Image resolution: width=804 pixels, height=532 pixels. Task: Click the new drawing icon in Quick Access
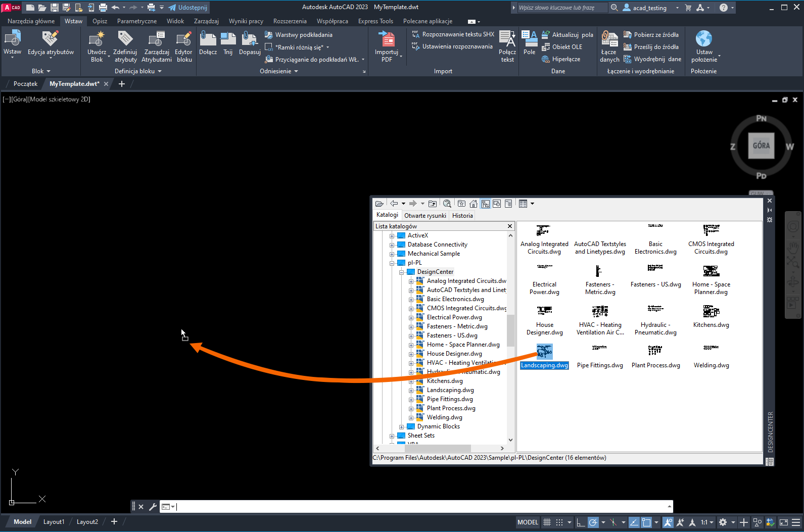click(x=30, y=8)
